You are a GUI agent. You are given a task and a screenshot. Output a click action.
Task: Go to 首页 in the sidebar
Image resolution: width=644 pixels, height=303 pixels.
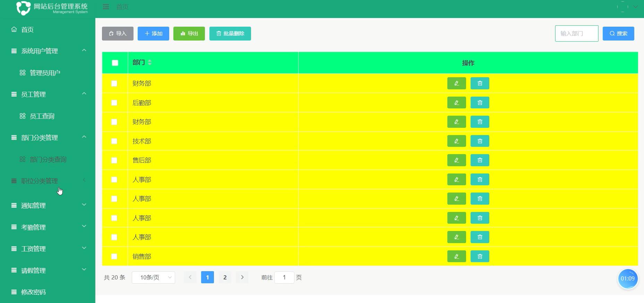point(27,30)
